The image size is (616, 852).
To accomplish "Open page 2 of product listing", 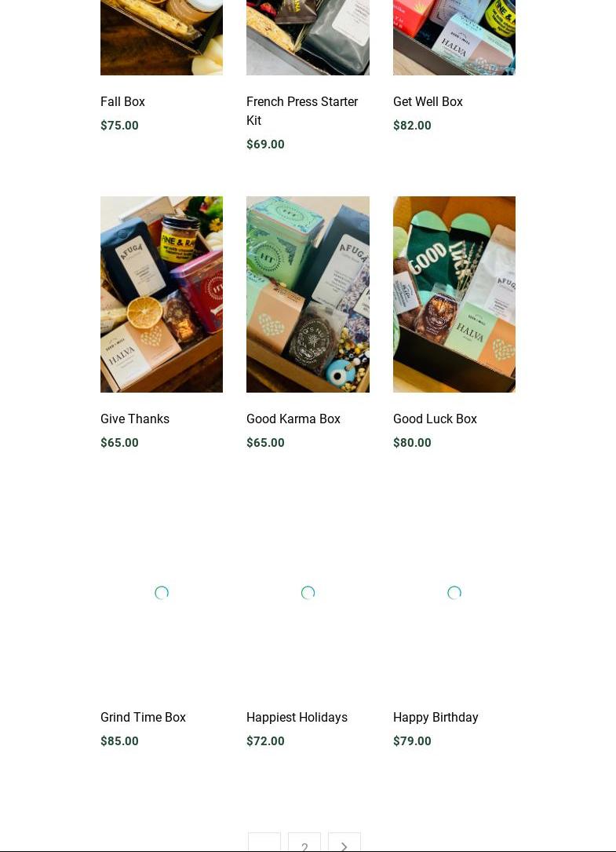I will coord(304,843).
